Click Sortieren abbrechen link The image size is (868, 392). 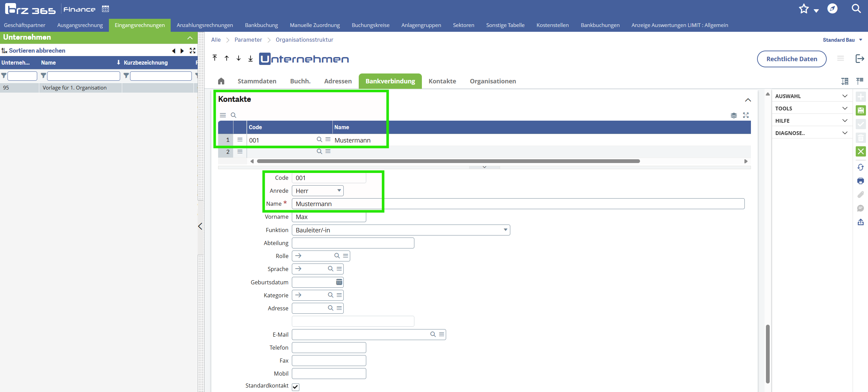37,51
